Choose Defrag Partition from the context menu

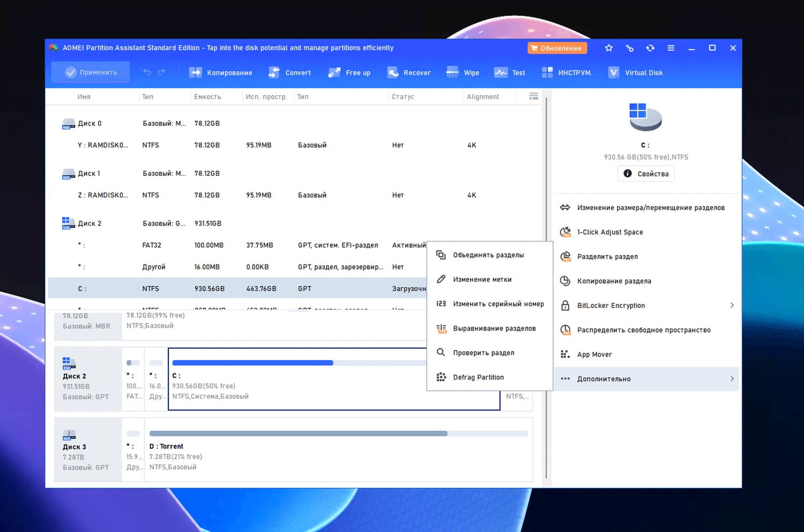(x=478, y=377)
